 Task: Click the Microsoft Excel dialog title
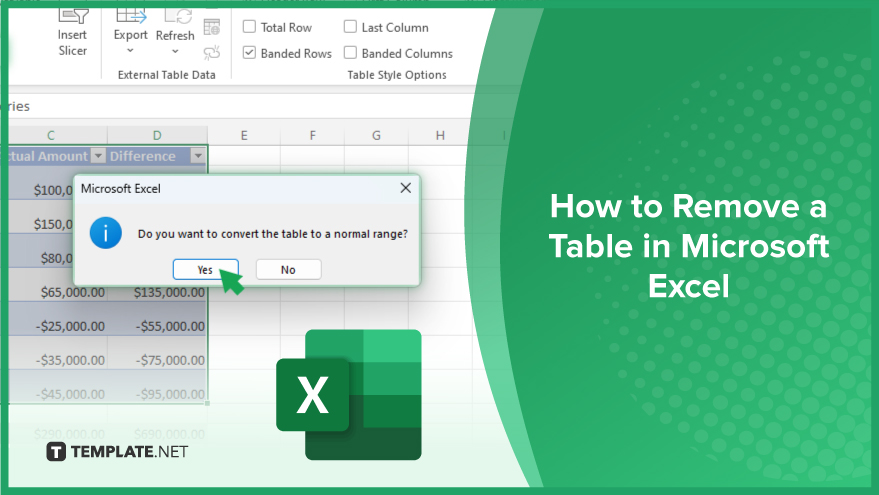pos(121,188)
